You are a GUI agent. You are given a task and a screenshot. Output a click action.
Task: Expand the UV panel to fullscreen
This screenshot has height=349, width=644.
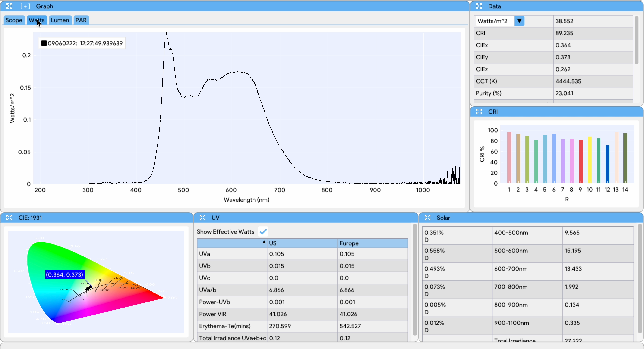coord(202,218)
